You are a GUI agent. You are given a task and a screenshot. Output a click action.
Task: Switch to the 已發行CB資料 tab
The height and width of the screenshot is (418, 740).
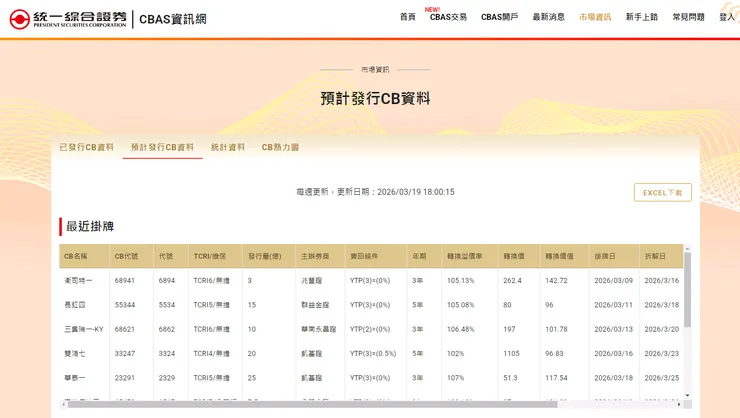86,147
